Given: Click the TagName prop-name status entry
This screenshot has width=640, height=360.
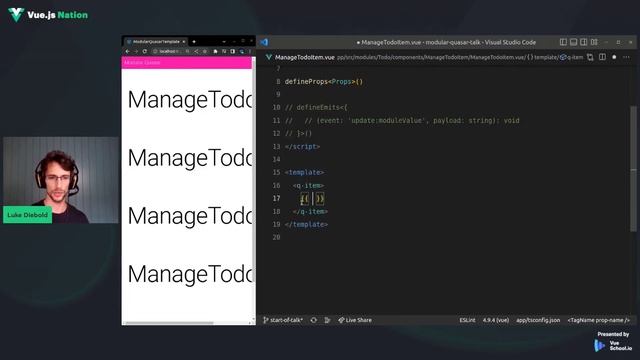Looking at the screenshot, I should point(599,320).
